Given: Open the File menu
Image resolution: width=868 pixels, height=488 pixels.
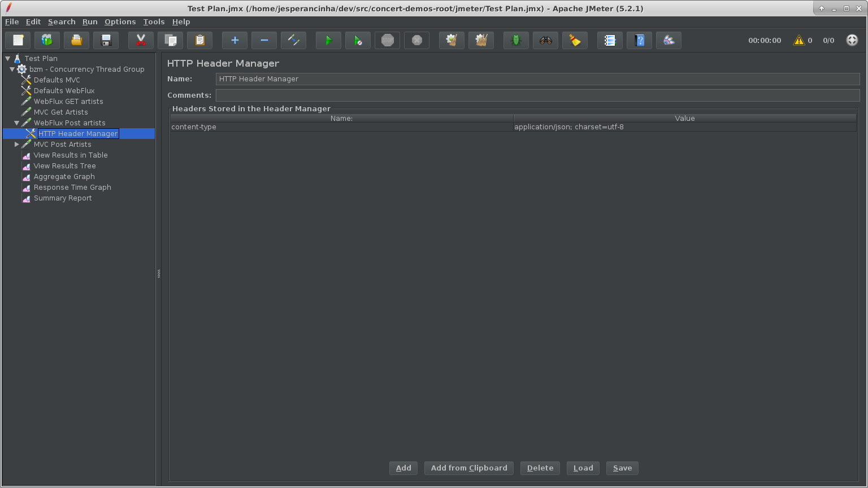Looking at the screenshot, I should (12, 21).
